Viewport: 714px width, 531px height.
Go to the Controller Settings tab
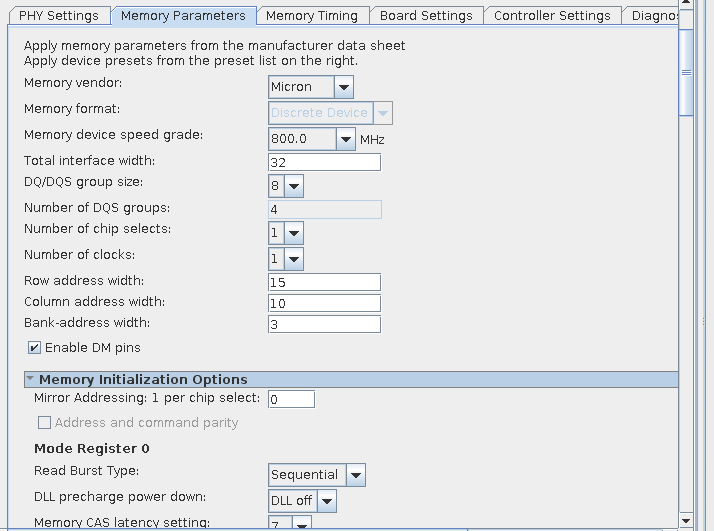(x=551, y=16)
